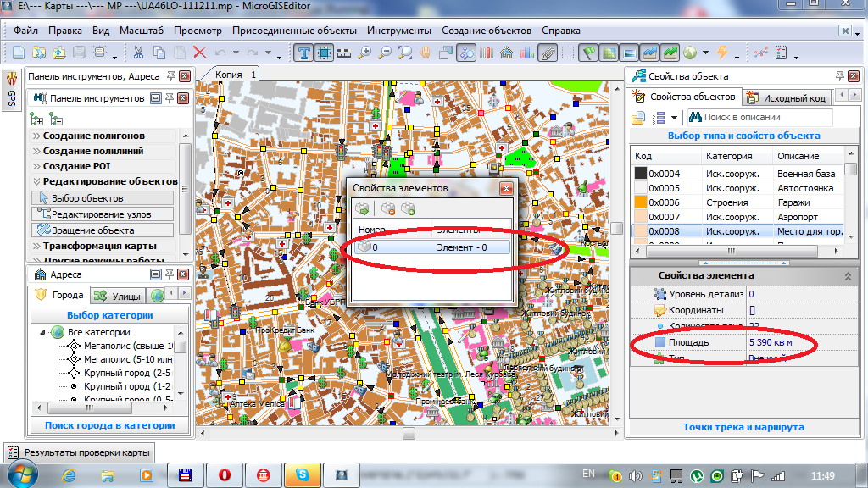Viewport: 868px width, 488px height.
Task: Toggle pin on 'Панель инструментов' subpanel
Action: click(170, 98)
